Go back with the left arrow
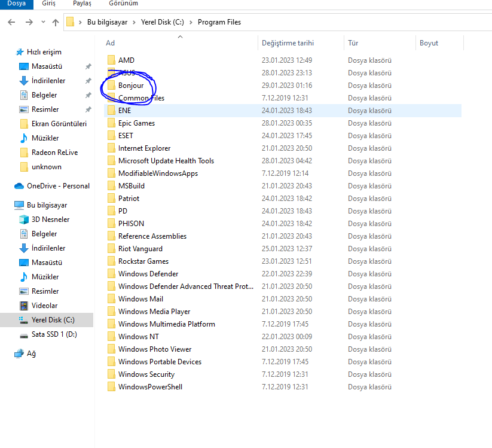492x448 pixels. point(11,22)
